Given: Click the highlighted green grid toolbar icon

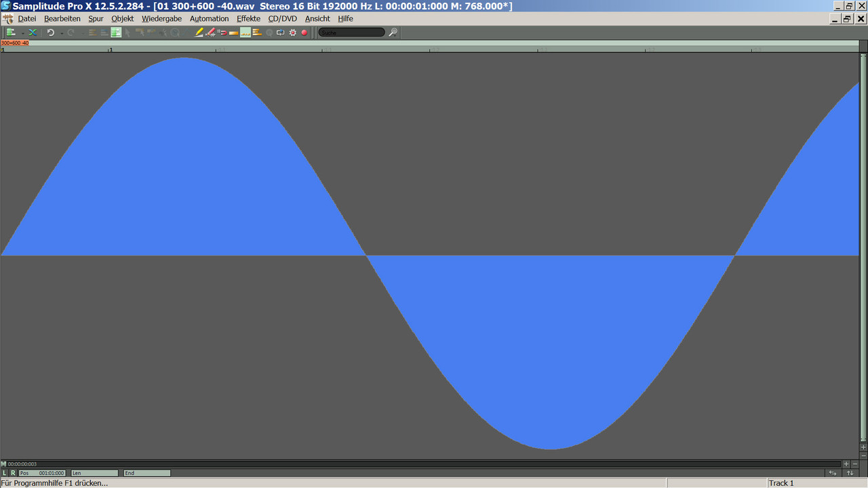Looking at the screenshot, I should click(x=116, y=32).
